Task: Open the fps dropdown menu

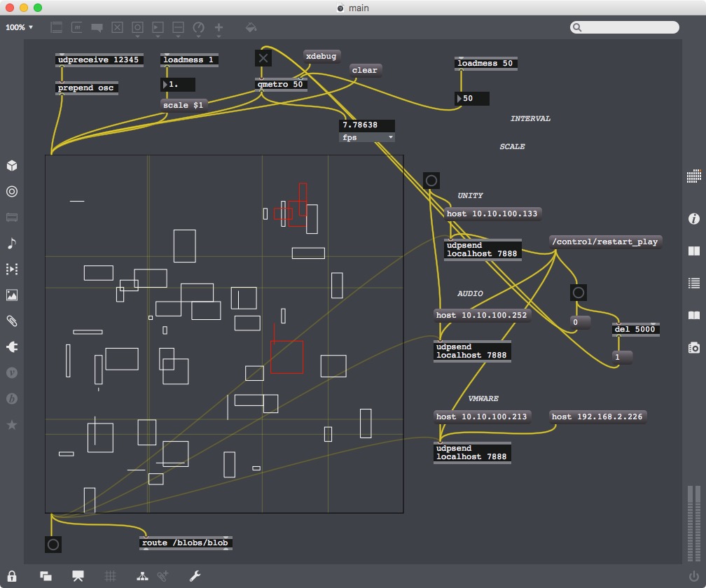Action: click(x=366, y=138)
